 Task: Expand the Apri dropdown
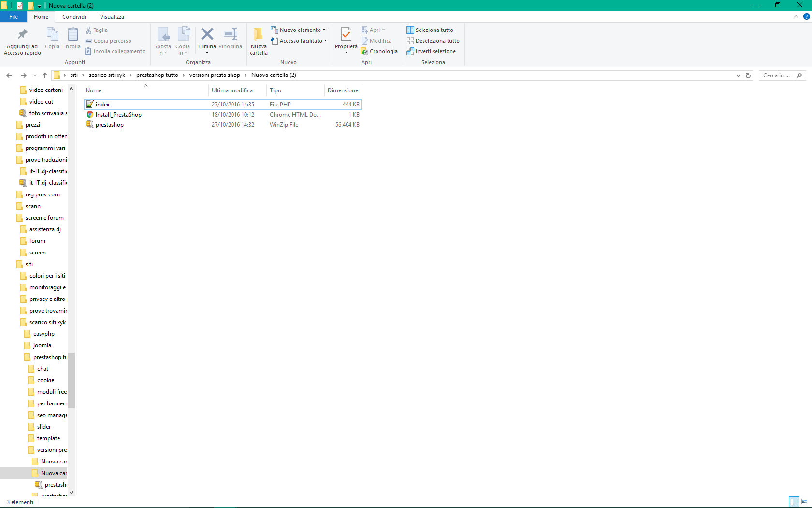coord(373,30)
